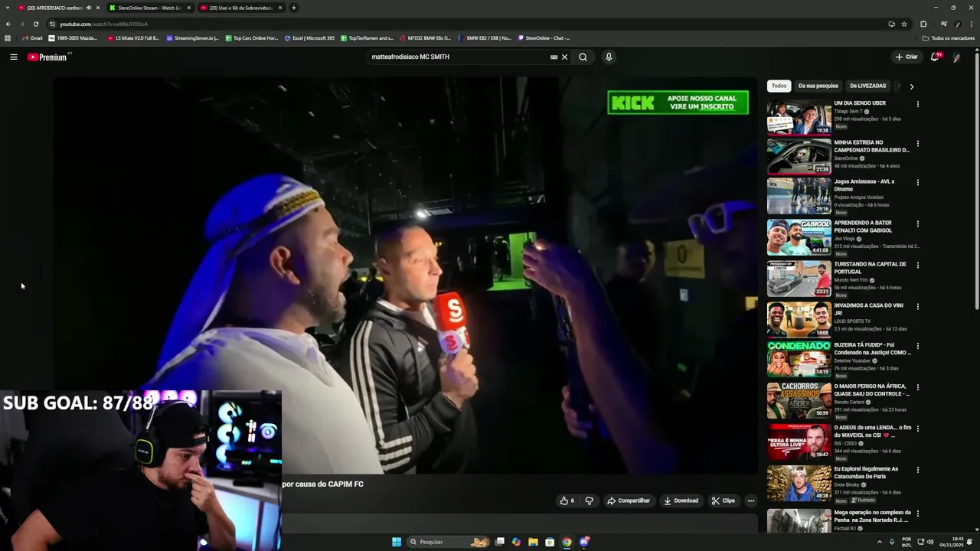Screen dimensions: 980x551
Task: Click the Clipe scissors button
Action: point(723,500)
